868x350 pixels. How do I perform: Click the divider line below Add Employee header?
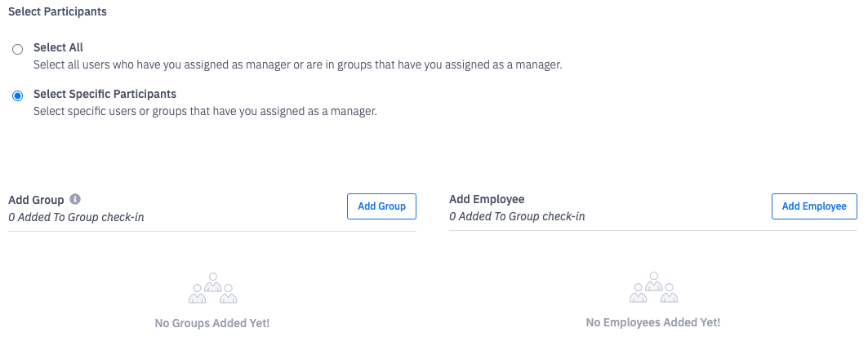653,231
